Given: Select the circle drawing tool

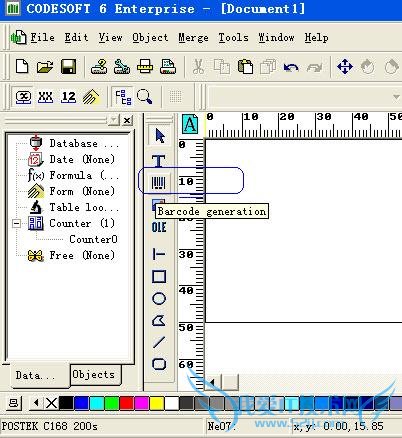Looking at the screenshot, I should (159, 298).
